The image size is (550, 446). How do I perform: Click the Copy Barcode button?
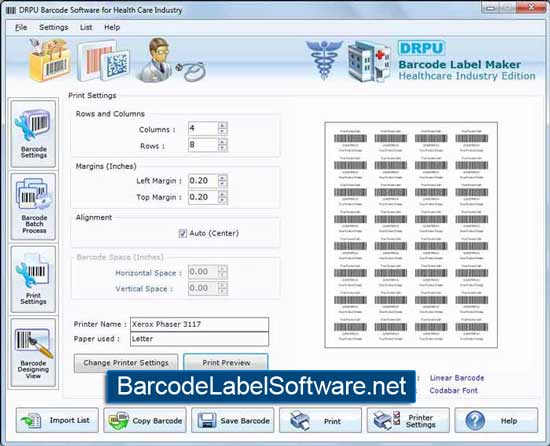[x=145, y=420]
